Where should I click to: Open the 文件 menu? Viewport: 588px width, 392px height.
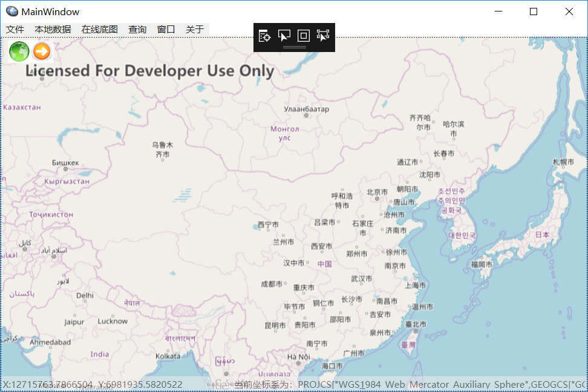pyautogui.click(x=15, y=28)
